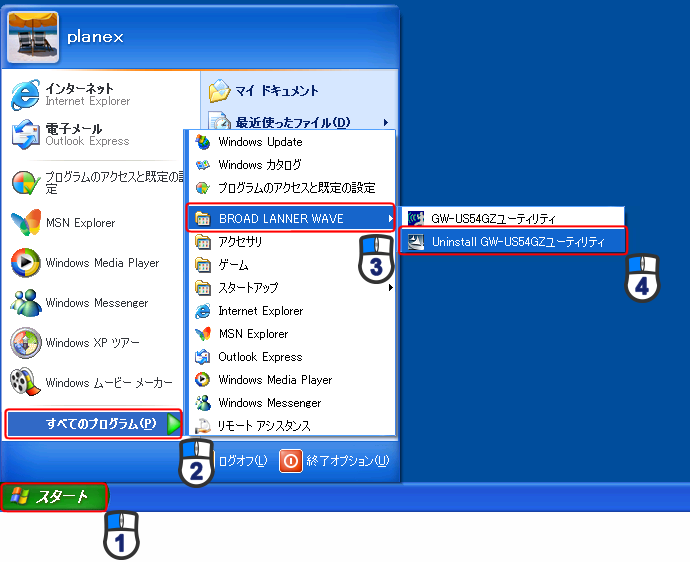This screenshot has width=690, height=562.
Task: Click the Uninstall GW-US54GZ icon
Action: tap(415, 242)
